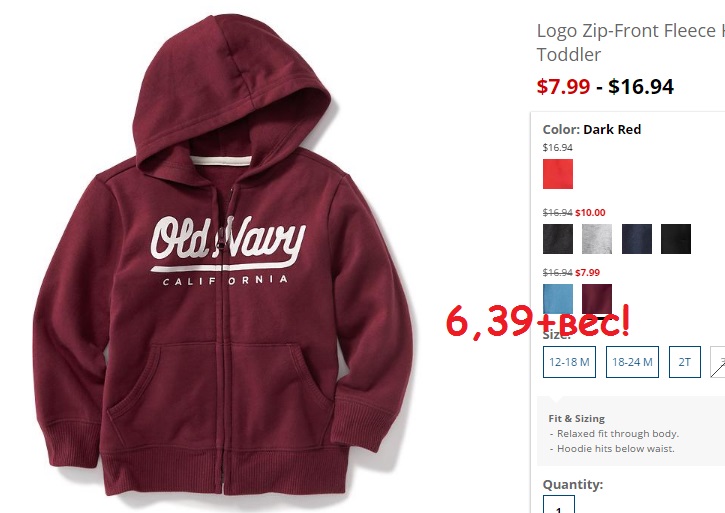Pick the light blue color swatch
The image size is (725, 513).
click(558, 299)
